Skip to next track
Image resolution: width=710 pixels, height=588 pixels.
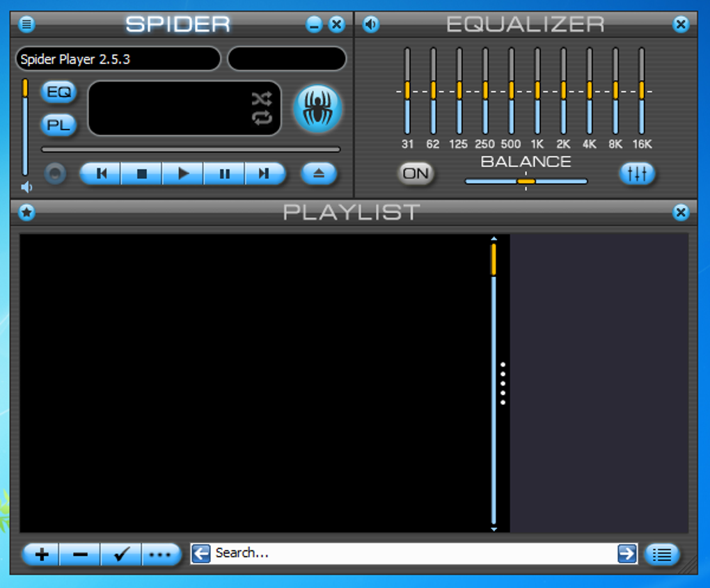pos(265,173)
